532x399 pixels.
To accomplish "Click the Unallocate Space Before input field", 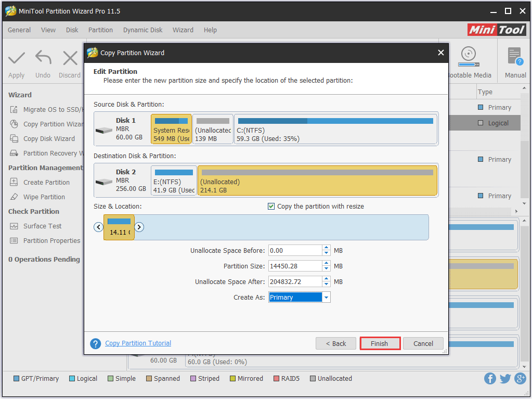I will [296, 250].
